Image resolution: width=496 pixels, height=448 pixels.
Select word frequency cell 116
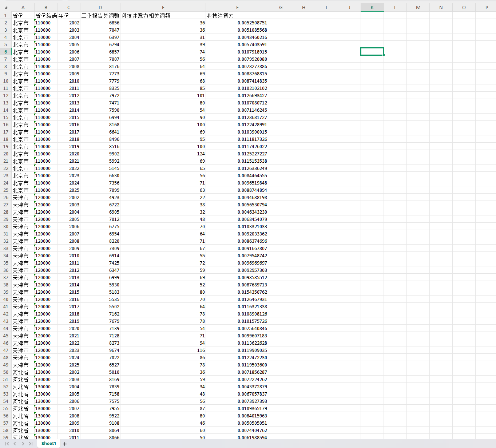163,350
